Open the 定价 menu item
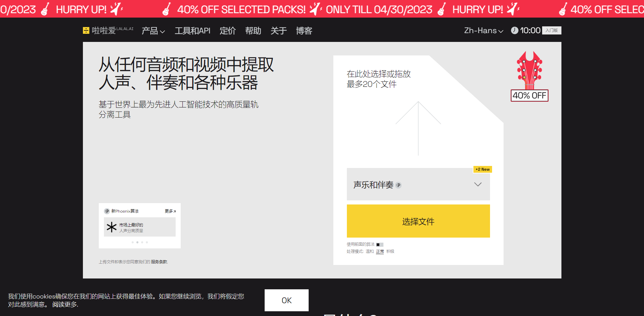644x316 pixels. coord(227,31)
